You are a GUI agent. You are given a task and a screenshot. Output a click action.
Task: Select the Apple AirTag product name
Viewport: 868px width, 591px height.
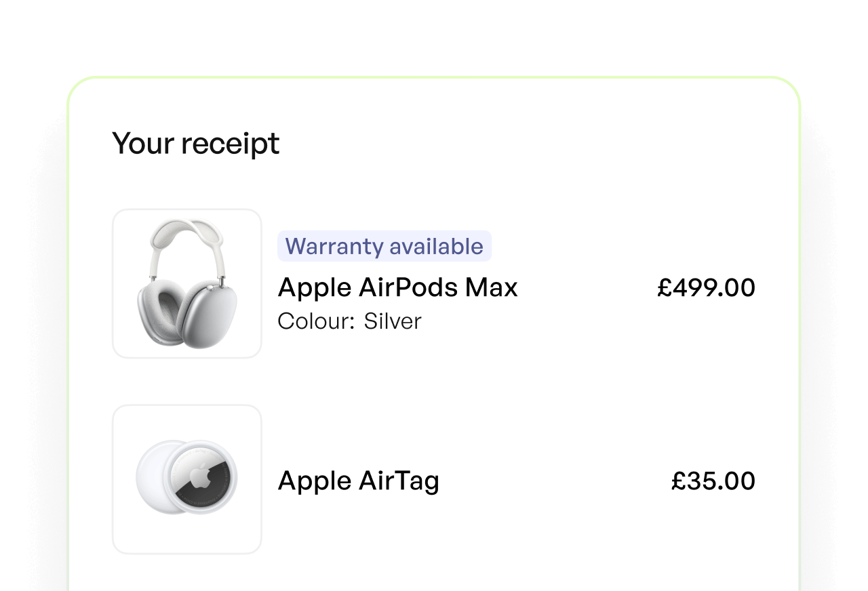[358, 481]
